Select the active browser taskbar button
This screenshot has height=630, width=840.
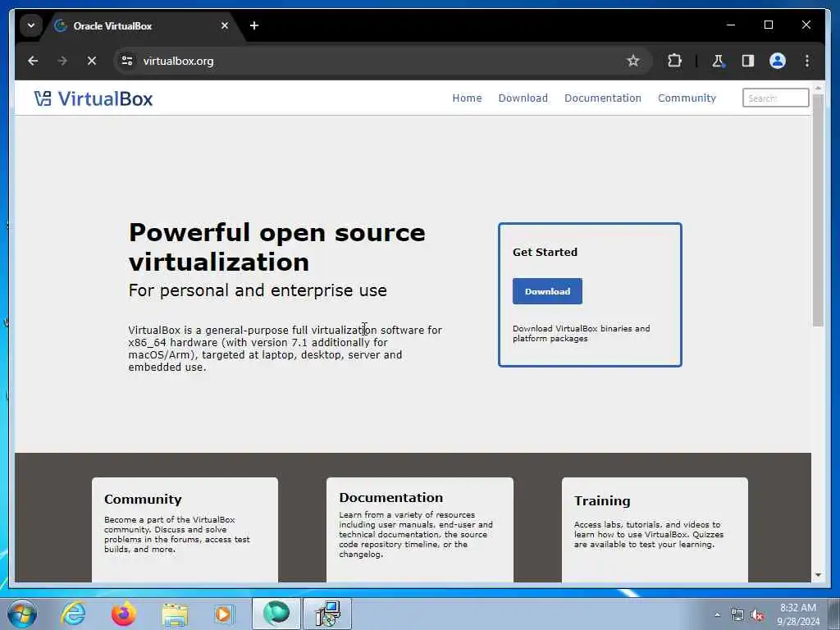[x=276, y=614]
